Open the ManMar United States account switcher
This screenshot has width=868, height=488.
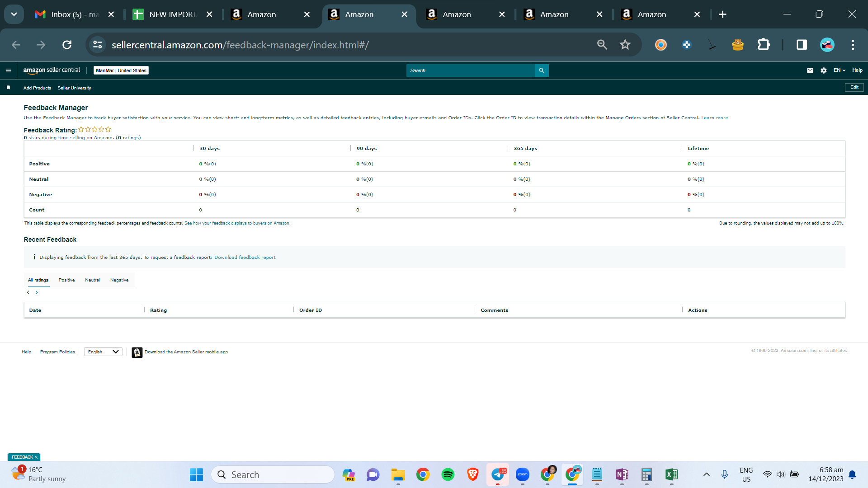(121, 70)
